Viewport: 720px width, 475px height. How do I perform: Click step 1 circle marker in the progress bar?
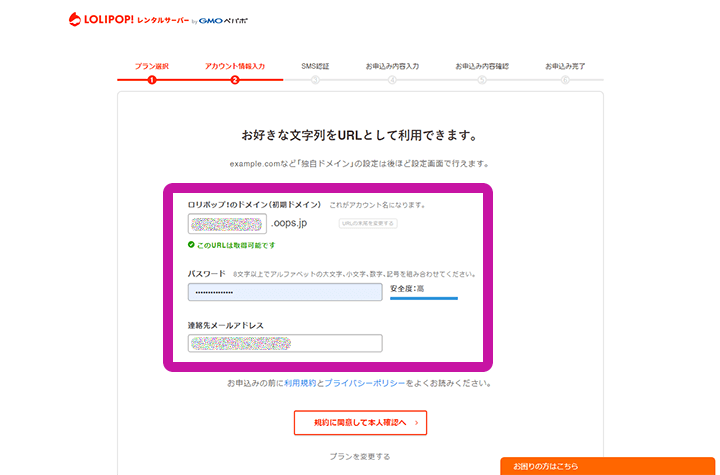pos(152,80)
